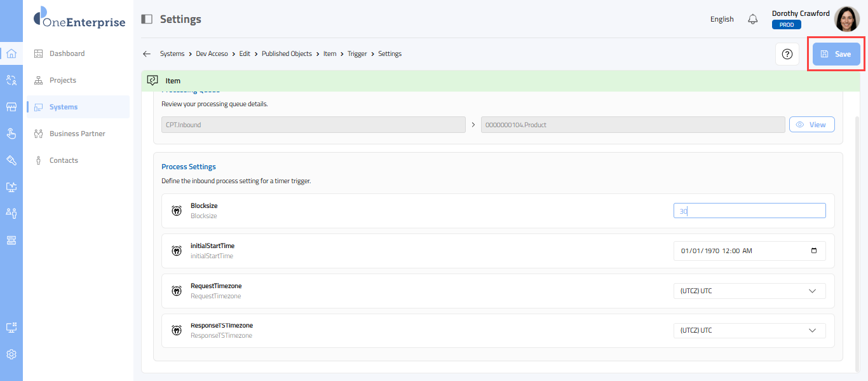Open settings gear in left rail
The height and width of the screenshot is (381, 868).
point(11,354)
